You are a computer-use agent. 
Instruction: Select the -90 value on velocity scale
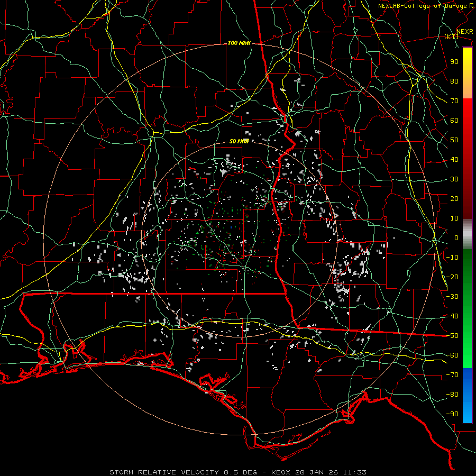point(452,414)
